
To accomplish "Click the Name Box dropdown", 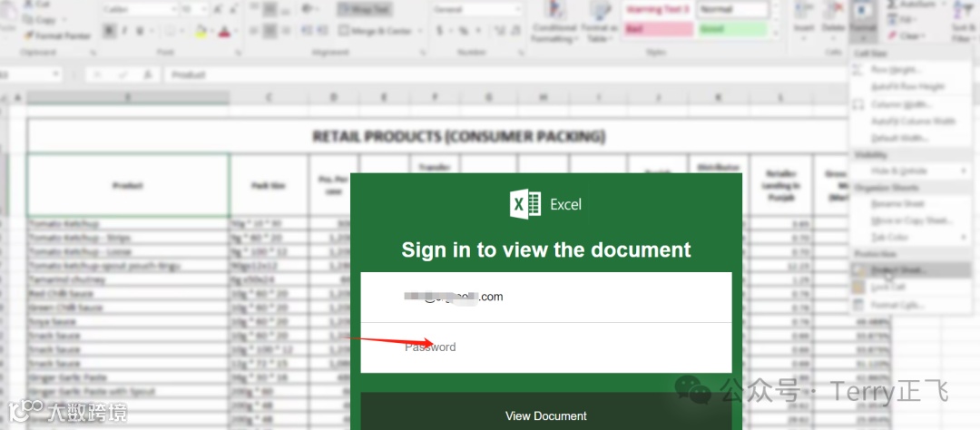I will pos(55,74).
